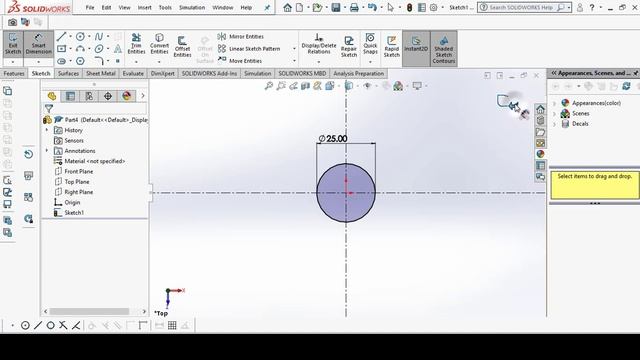640x360 pixels.
Task: Select the Sketch Fillet tool
Action: pos(99,61)
